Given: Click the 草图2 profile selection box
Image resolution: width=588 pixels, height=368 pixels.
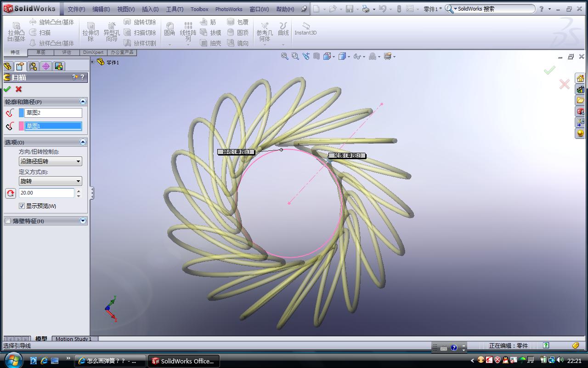Looking at the screenshot, I should (x=53, y=113).
